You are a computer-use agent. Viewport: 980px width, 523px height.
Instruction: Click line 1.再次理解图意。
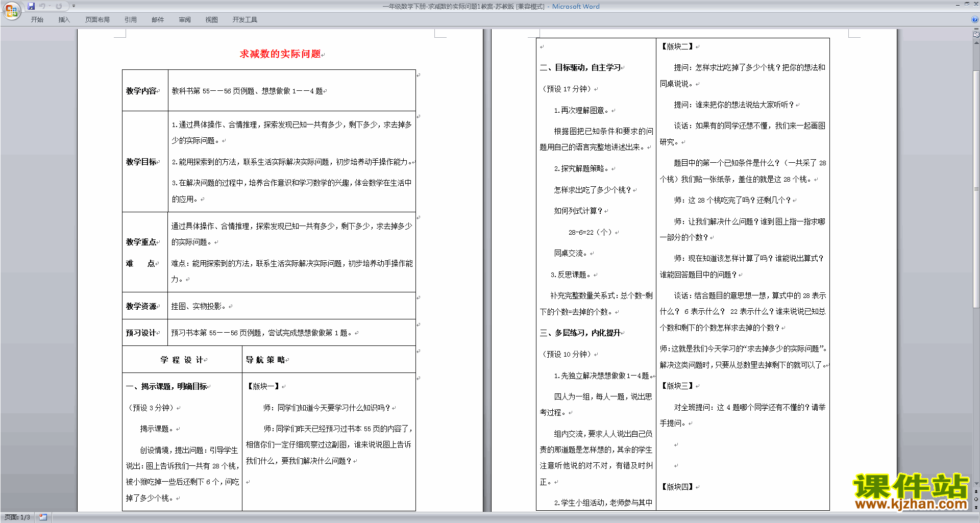(581, 110)
